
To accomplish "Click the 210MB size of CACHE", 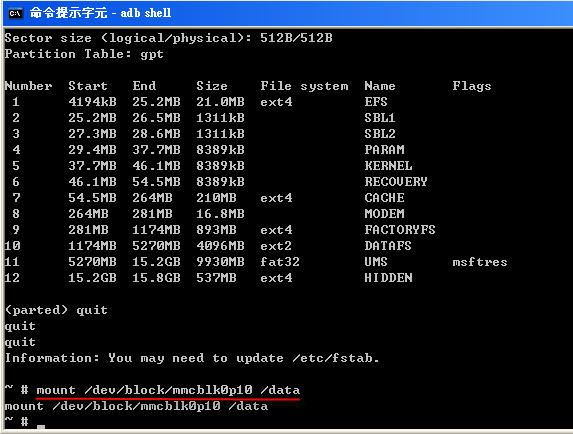I will tap(216, 198).
